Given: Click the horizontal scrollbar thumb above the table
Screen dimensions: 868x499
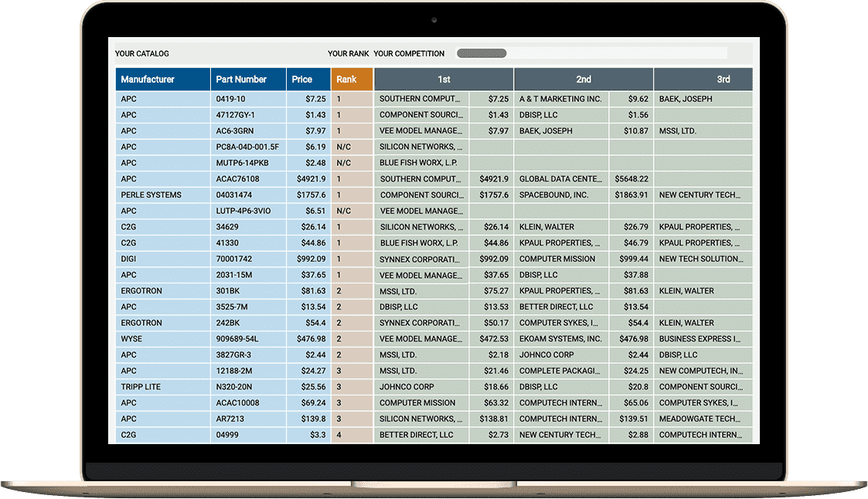Looking at the screenshot, I should pos(481,53).
